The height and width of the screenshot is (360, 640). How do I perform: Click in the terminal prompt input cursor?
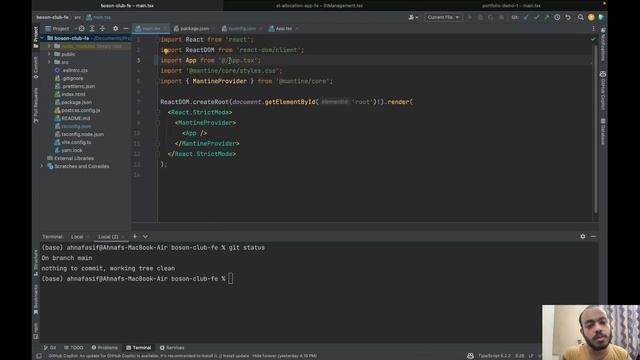tap(231, 279)
